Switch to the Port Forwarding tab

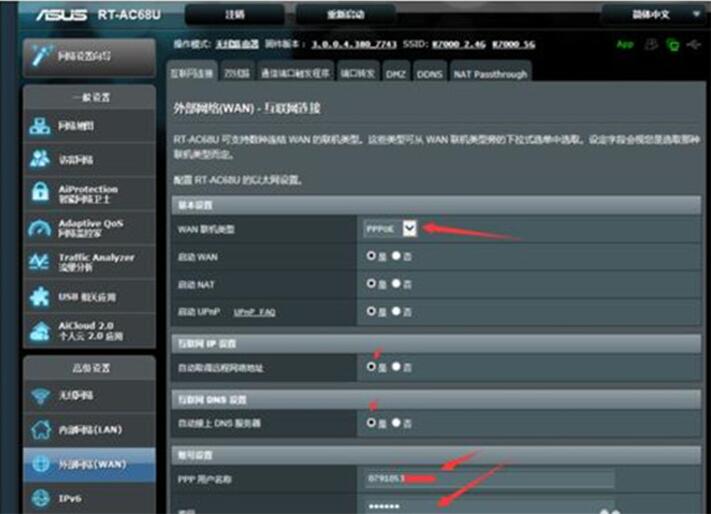[x=358, y=73]
